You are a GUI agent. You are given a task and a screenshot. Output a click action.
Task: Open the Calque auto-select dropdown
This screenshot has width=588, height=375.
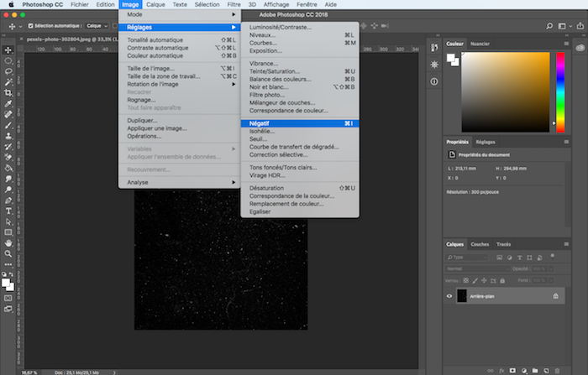(x=97, y=26)
